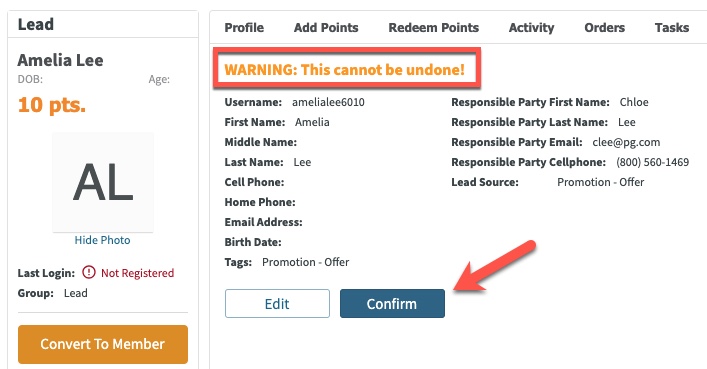Click the Edit button
Viewport: 707px width, 369px height.
(x=277, y=304)
